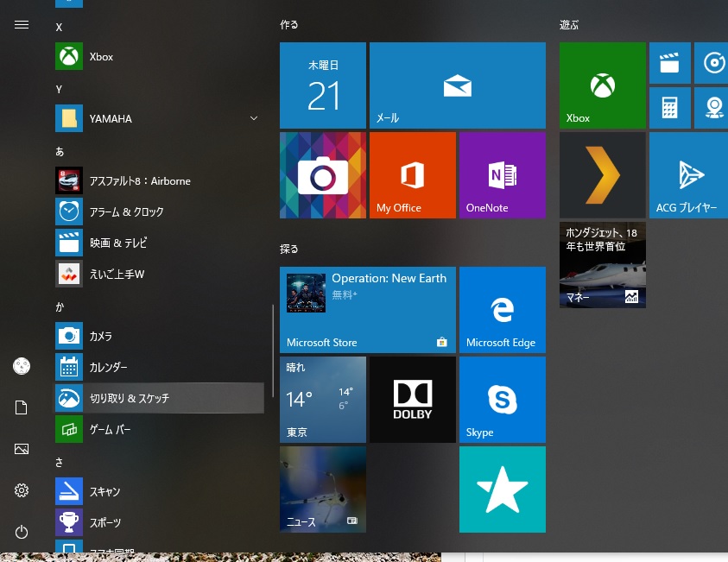Click the 探る group header
This screenshot has width=728, height=562.
(x=288, y=249)
